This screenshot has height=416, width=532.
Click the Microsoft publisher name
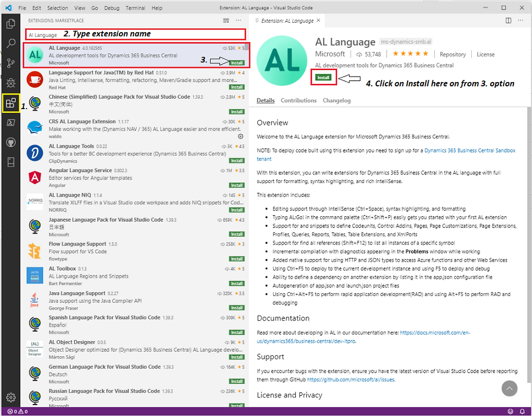click(x=330, y=54)
